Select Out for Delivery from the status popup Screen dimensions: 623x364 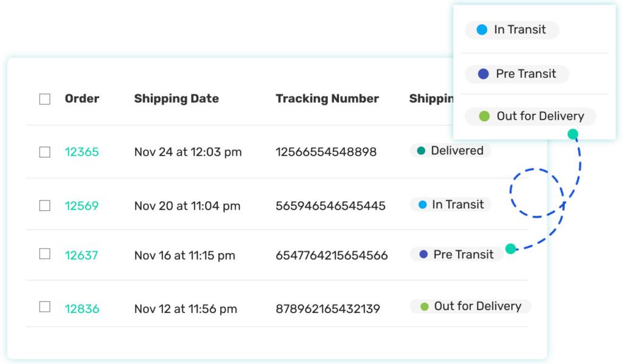530,116
